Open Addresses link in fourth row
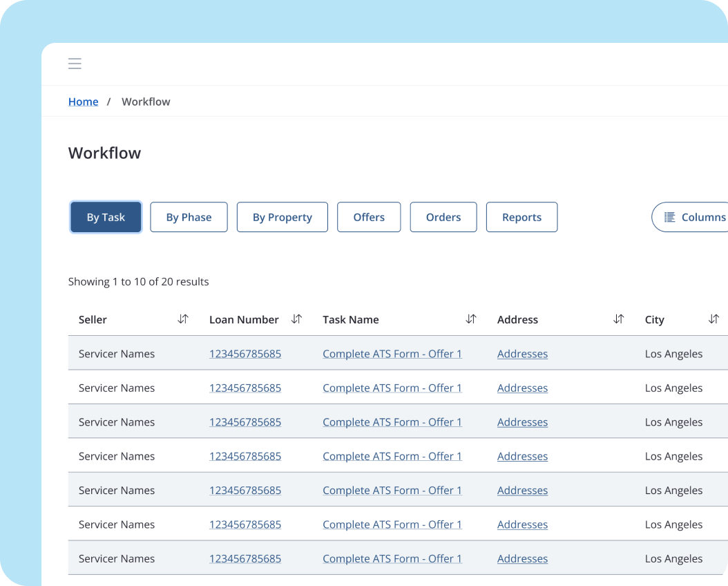The width and height of the screenshot is (728, 586). tap(522, 456)
